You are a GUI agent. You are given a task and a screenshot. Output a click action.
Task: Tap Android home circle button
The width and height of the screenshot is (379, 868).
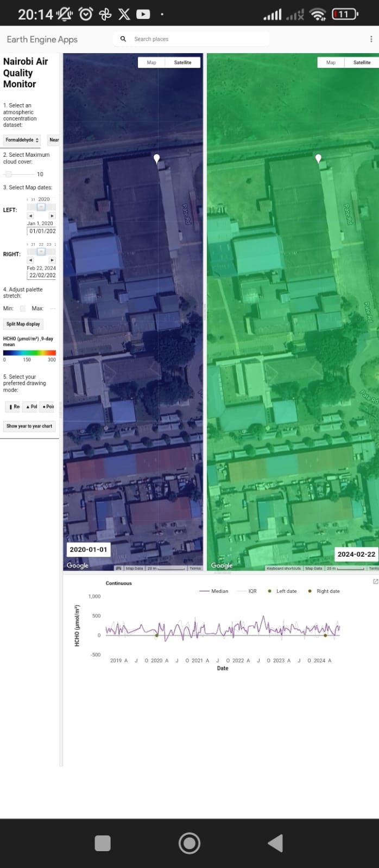(x=189, y=843)
